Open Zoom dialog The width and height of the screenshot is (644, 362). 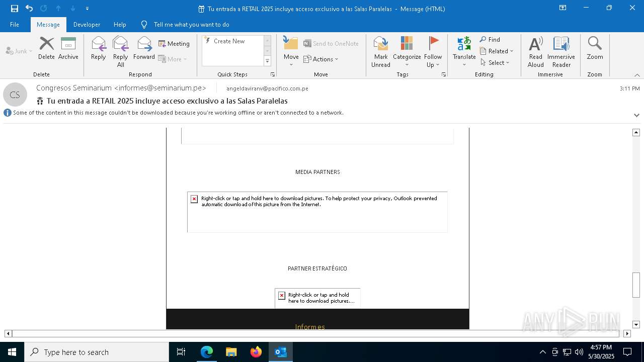(595, 48)
